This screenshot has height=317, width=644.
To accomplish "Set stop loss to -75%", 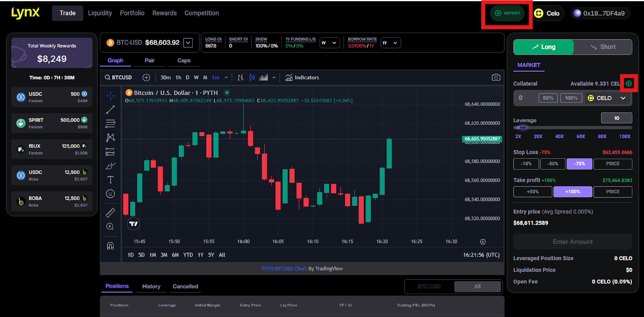I will coord(580,164).
